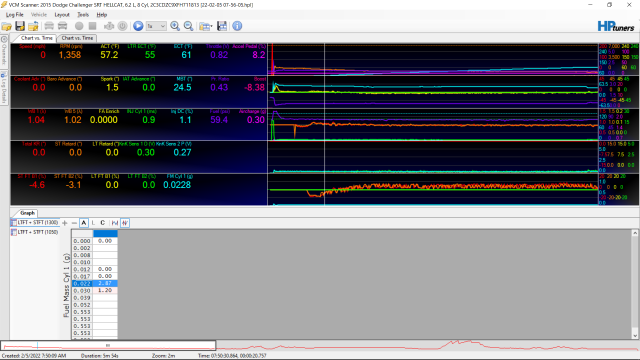The height and width of the screenshot is (360, 640).
Task: Start log playback with blue play button
Action: (138, 26)
